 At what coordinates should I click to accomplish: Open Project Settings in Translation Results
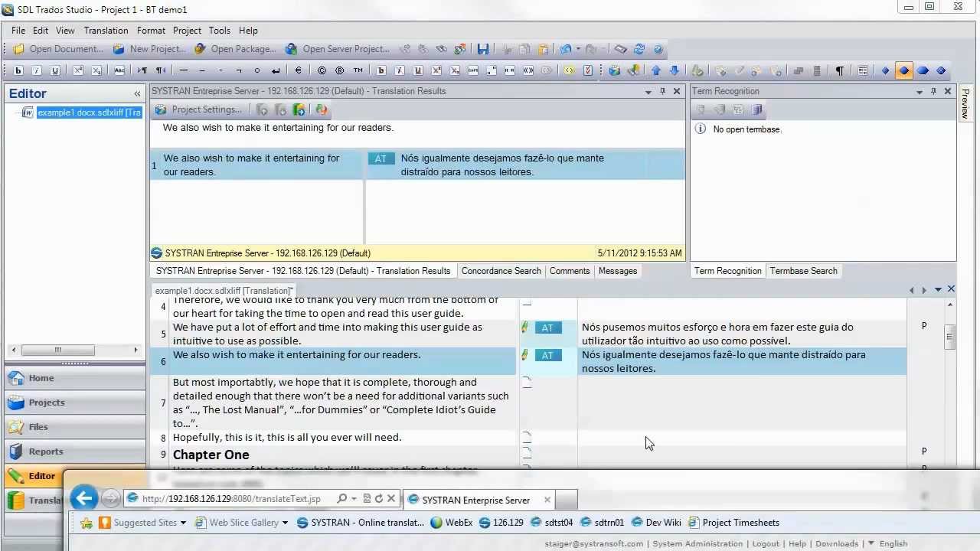198,109
